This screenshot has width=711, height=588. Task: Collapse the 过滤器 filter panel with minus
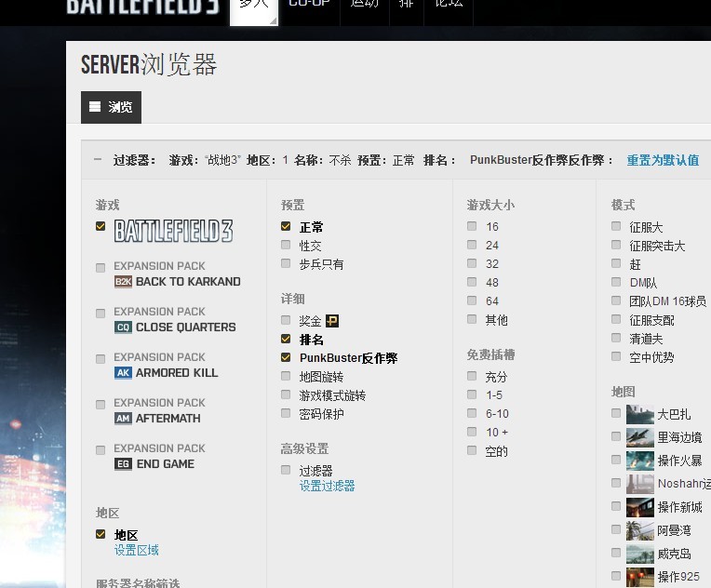tap(98, 159)
